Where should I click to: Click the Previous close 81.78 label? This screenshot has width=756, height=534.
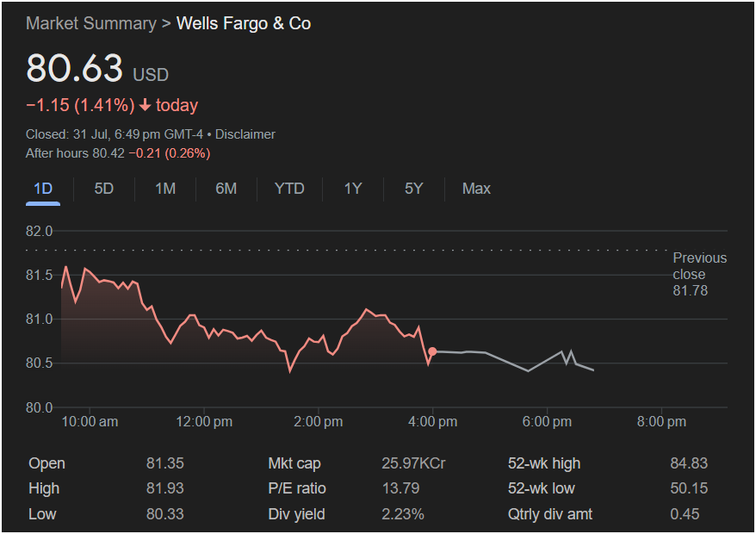tap(699, 274)
